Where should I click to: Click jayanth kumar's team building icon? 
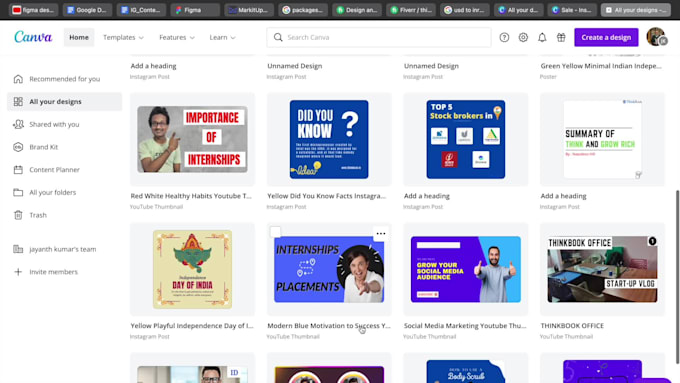[18, 249]
